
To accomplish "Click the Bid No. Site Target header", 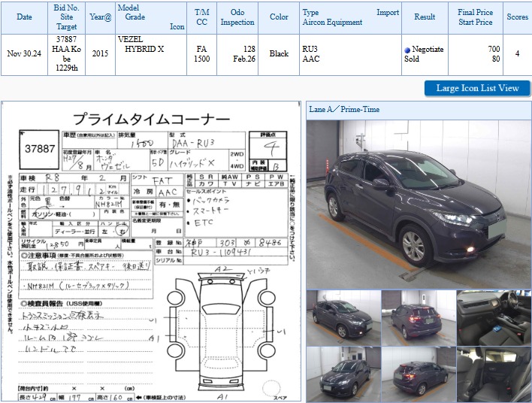I will (x=66, y=17).
